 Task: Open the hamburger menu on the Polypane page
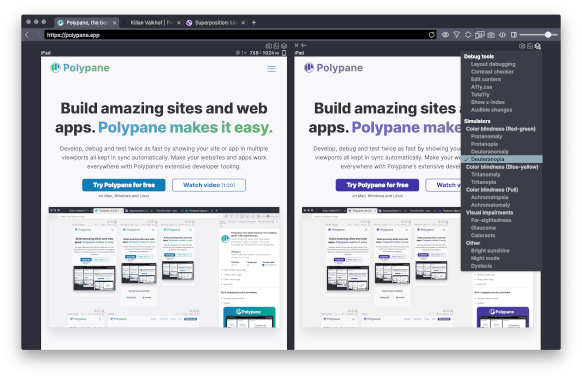(272, 69)
